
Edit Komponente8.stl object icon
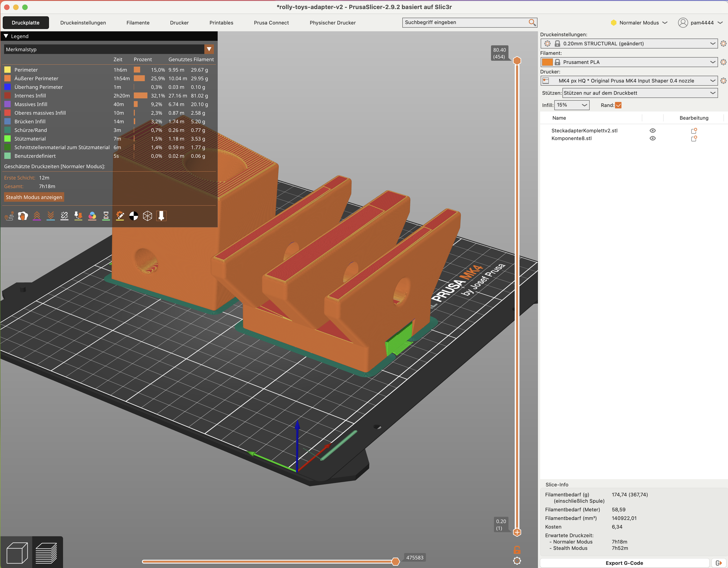pyautogui.click(x=694, y=138)
